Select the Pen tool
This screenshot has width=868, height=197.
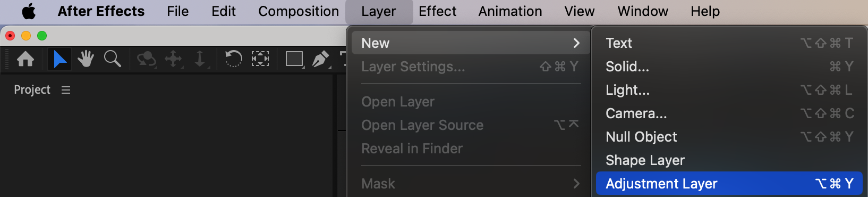[320, 59]
